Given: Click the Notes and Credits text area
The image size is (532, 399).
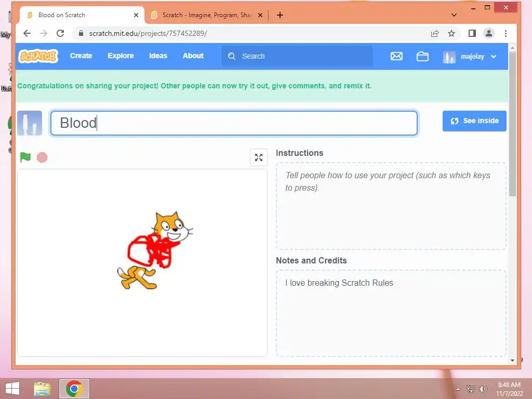Looking at the screenshot, I should (391, 313).
